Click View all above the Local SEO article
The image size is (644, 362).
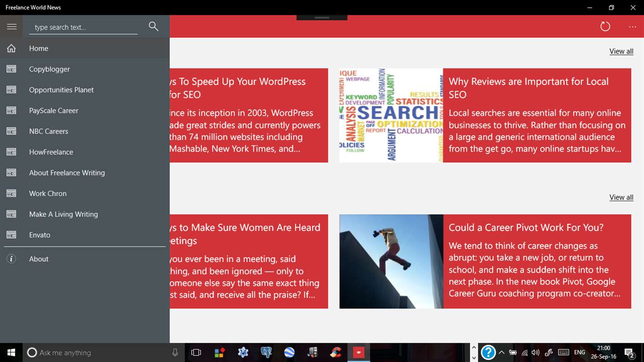pos(621,51)
